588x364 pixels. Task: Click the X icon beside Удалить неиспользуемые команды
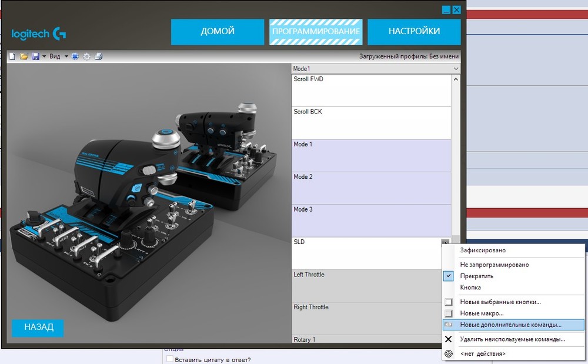pos(449,339)
